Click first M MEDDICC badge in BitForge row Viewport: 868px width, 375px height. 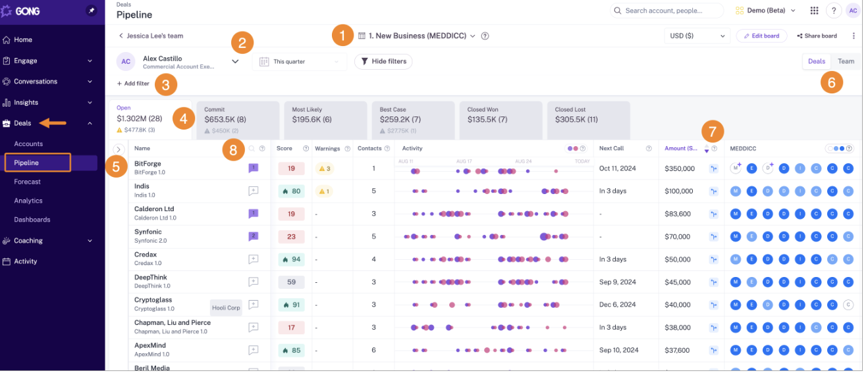point(736,168)
